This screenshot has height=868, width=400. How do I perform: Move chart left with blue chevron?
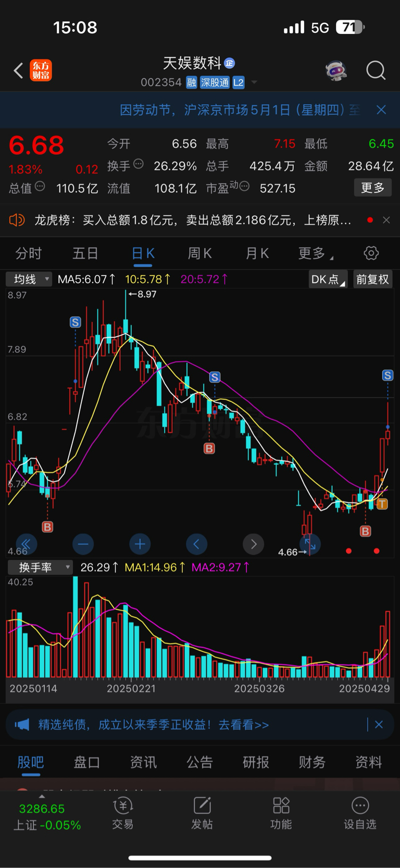[196, 545]
